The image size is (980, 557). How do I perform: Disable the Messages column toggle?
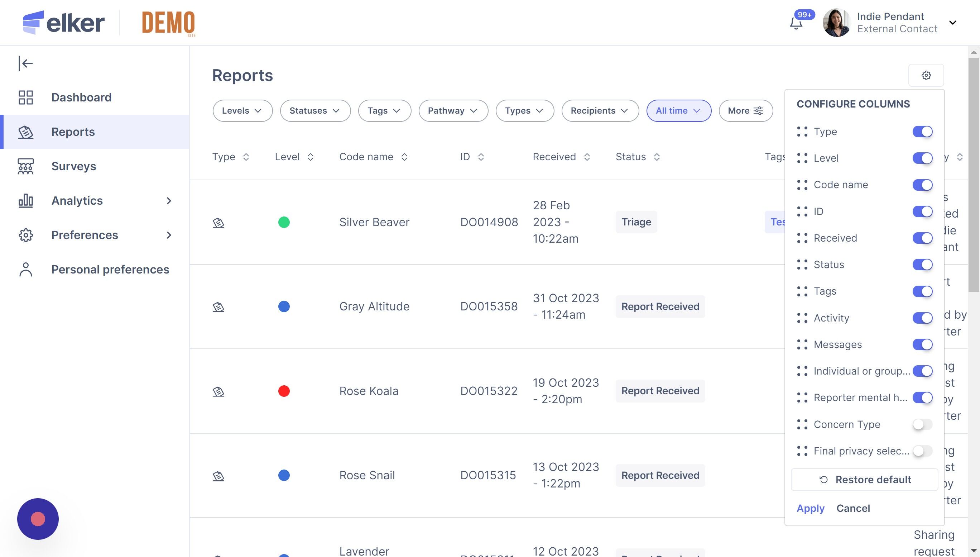click(x=922, y=345)
